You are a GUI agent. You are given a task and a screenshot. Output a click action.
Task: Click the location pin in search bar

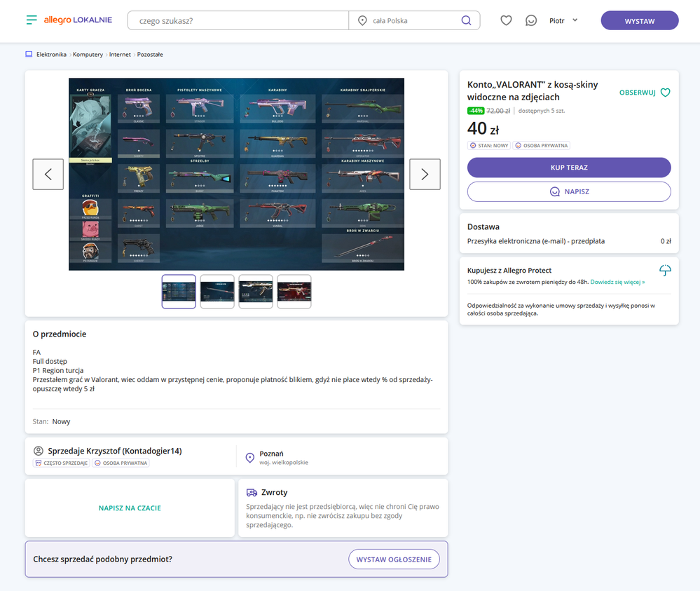[362, 20]
